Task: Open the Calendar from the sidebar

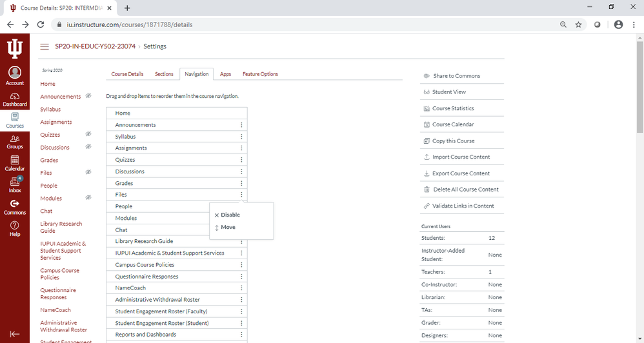Action: click(14, 163)
